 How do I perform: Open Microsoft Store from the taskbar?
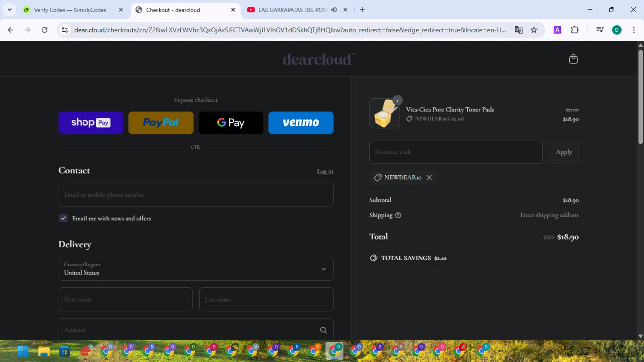[65, 351]
